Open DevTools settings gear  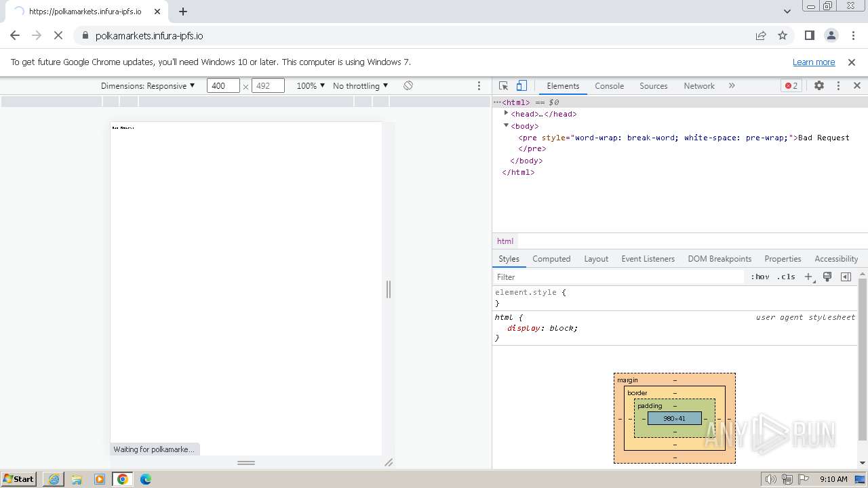819,85
